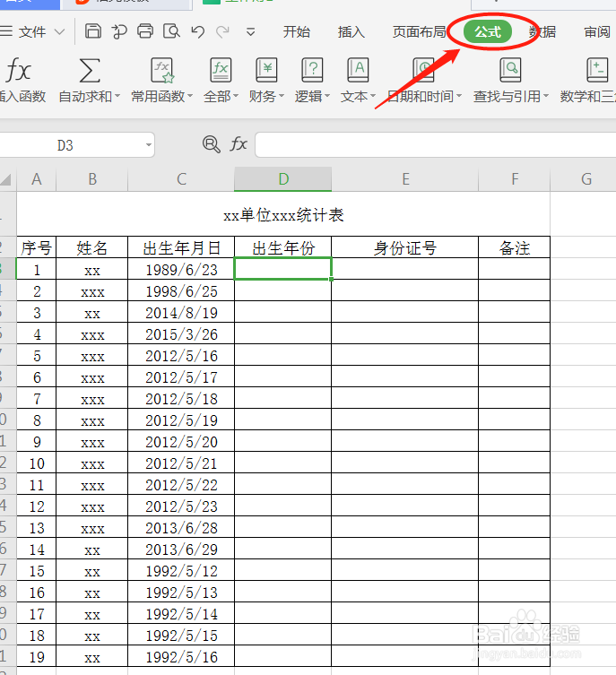This screenshot has height=675, width=616.
Task: Switch to the 审阅 tab
Action: tap(597, 32)
